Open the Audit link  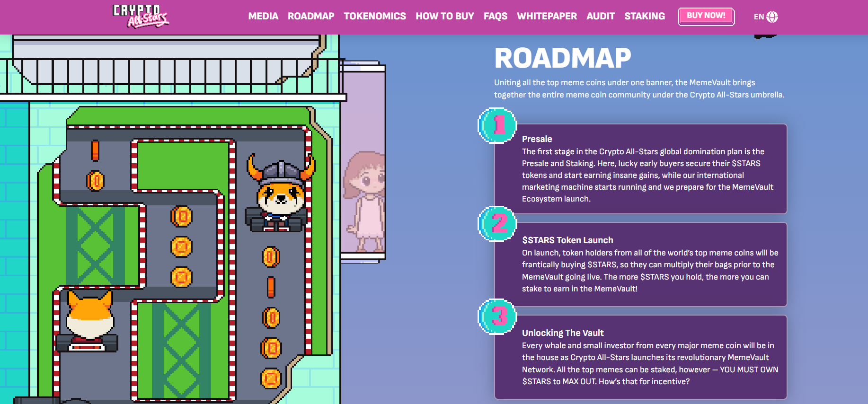pos(601,16)
